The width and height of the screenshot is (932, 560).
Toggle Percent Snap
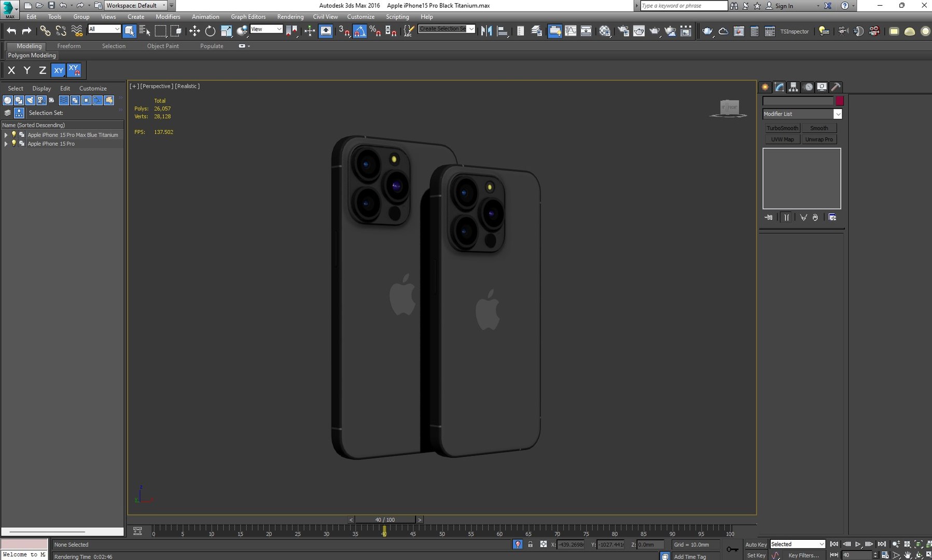[375, 31]
